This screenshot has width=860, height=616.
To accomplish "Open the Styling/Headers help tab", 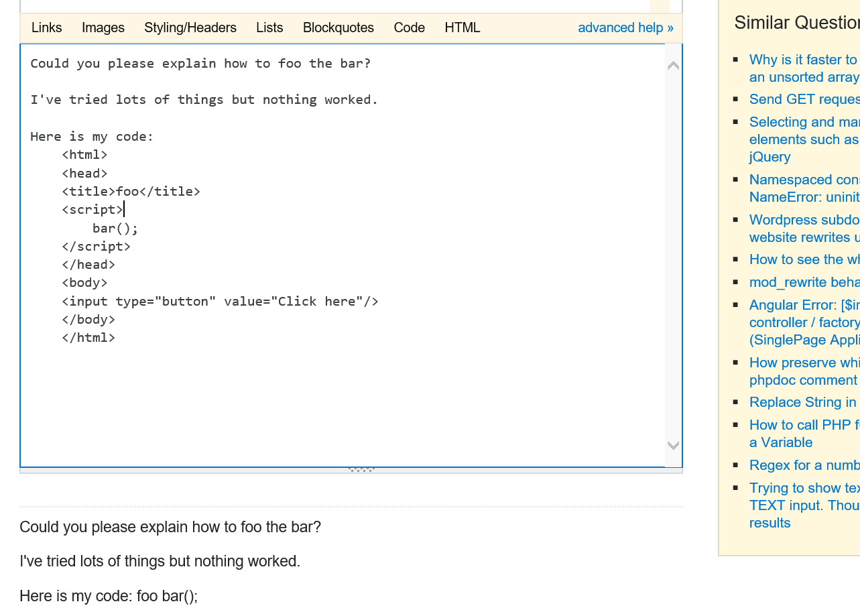I will [x=190, y=27].
